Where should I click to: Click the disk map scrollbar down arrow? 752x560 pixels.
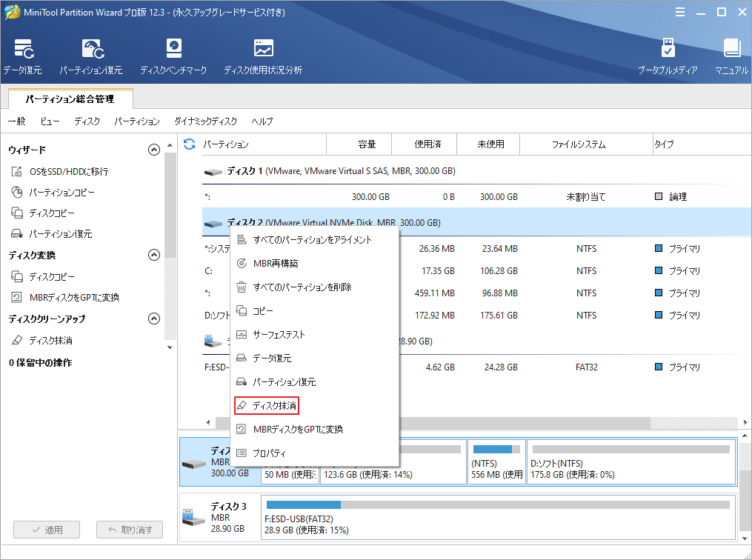pyautogui.click(x=745, y=539)
